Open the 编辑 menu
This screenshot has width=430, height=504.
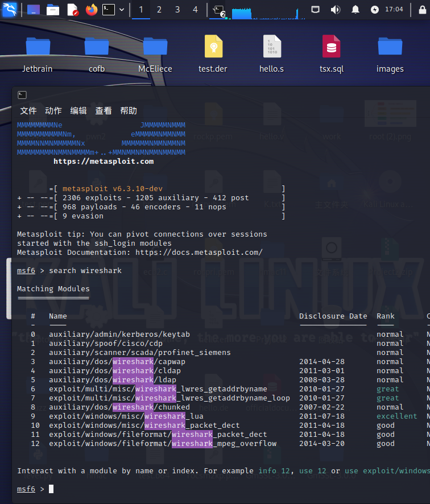pos(78,110)
